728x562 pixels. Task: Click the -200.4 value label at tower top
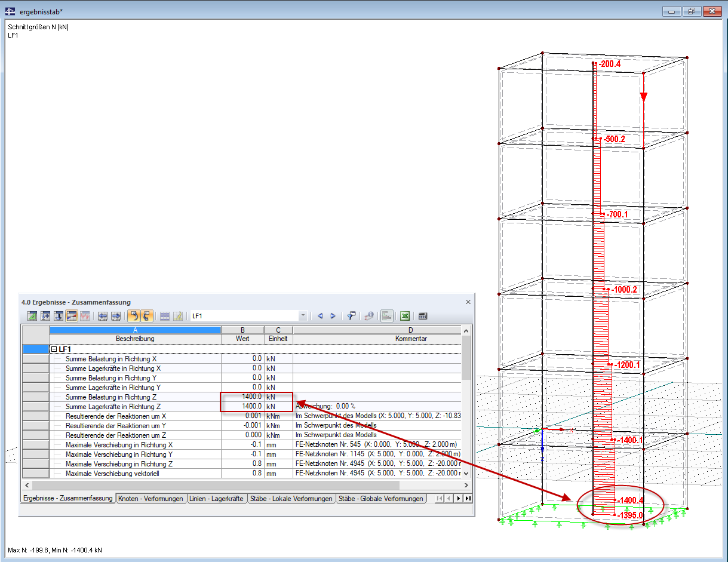coord(610,64)
